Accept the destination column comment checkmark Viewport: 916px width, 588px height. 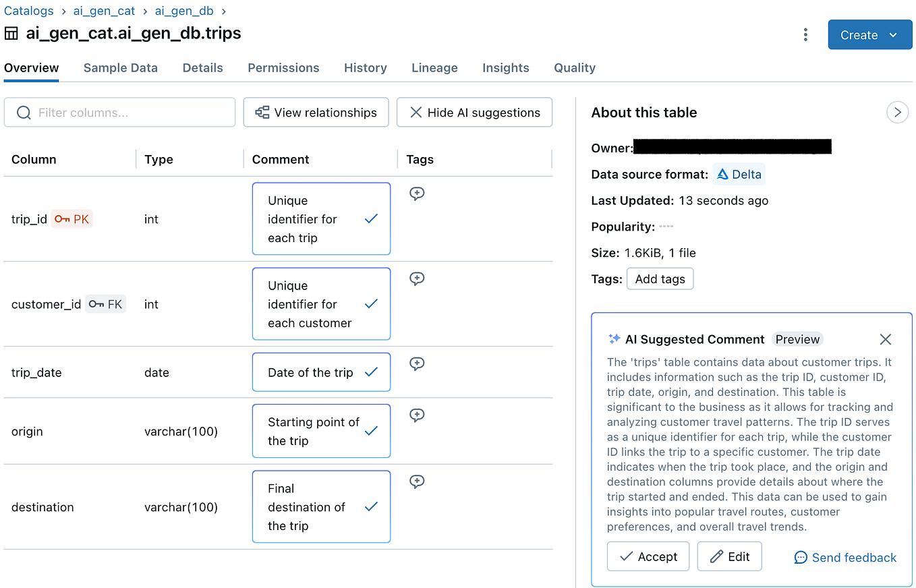pos(371,506)
